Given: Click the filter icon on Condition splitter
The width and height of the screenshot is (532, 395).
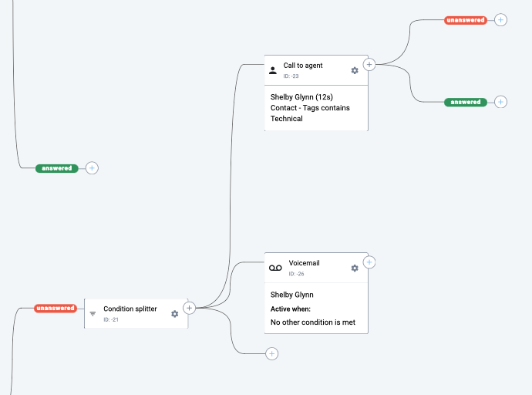Looking at the screenshot, I should click(93, 314).
